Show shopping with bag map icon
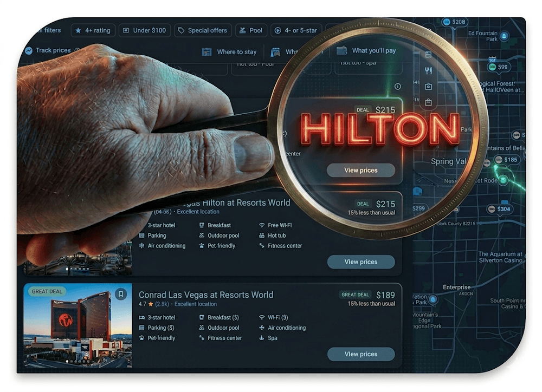Viewport: 542px width, 392px height. click(428, 102)
